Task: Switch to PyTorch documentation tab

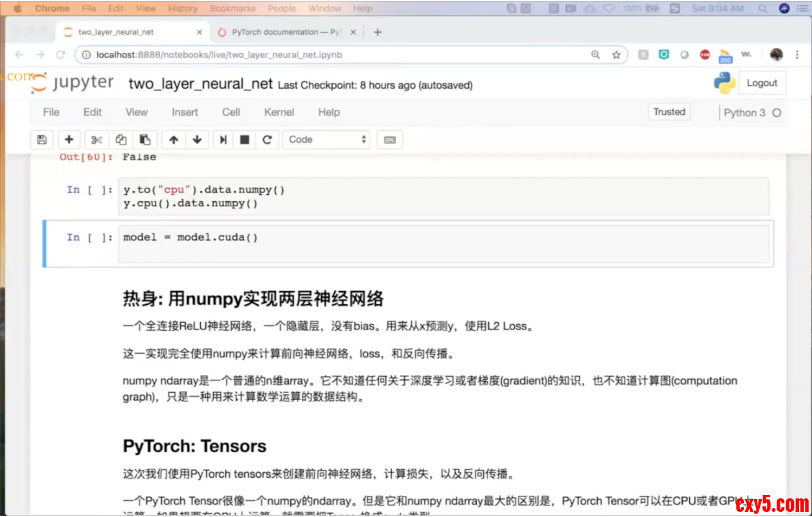Action: coord(283,32)
